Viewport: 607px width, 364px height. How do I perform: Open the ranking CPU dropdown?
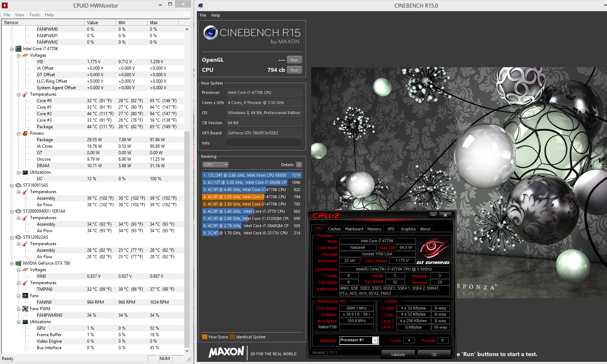tap(215, 165)
